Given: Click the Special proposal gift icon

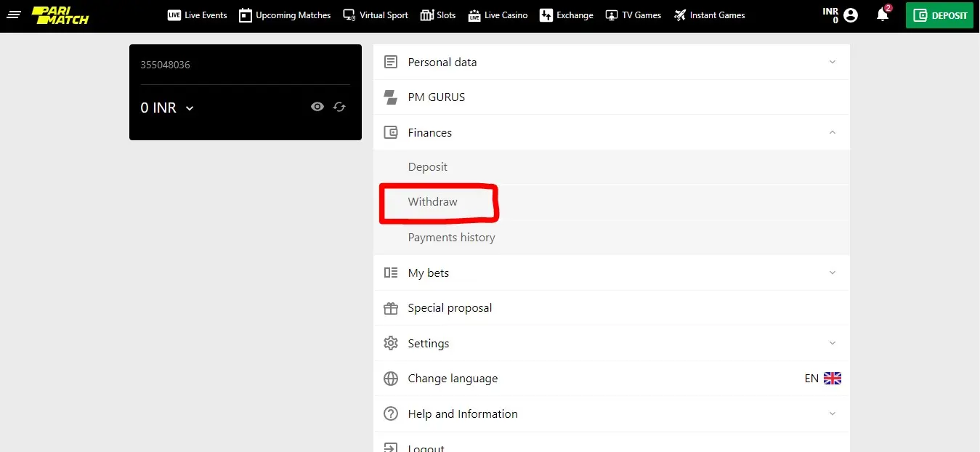Looking at the screenshot, I should tap(391, 308).
